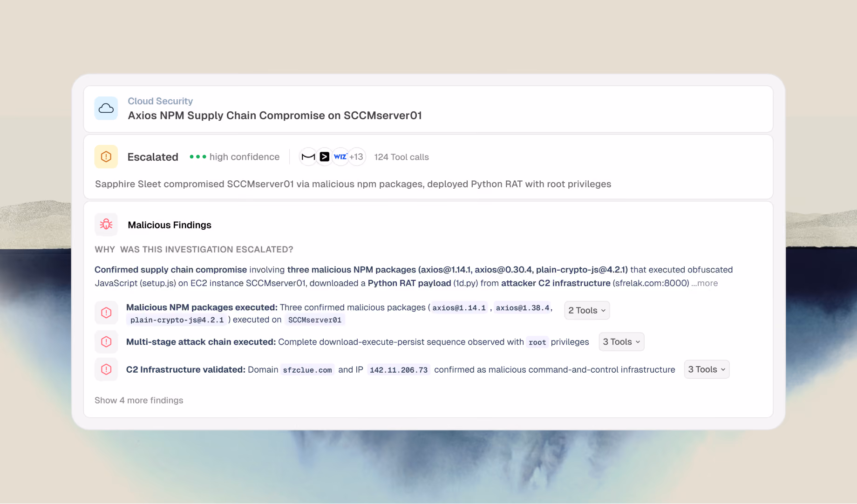Click the sfzclue.com domain chip

[307, 370]
